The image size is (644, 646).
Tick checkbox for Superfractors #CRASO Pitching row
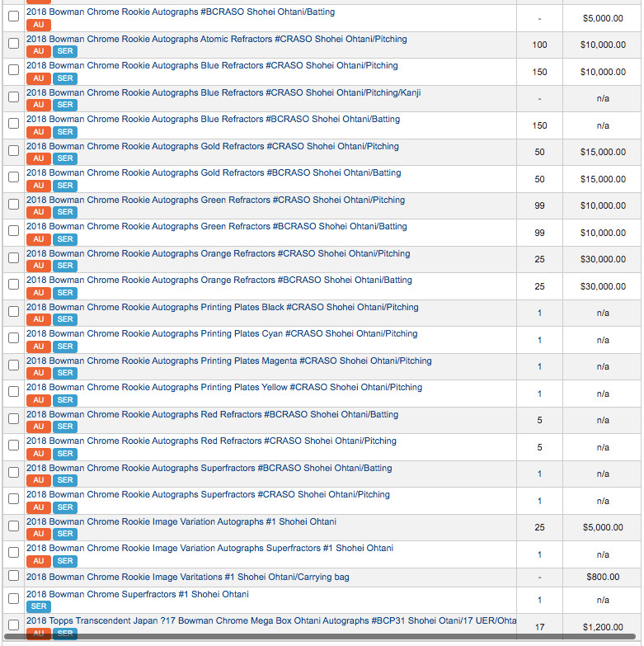tap(13, 498)
